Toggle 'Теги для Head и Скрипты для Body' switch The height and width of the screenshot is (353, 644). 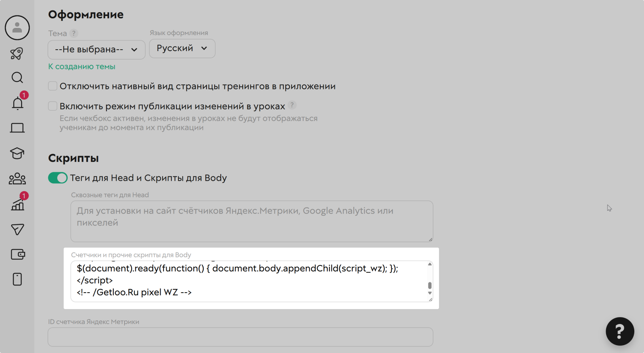(x=58, y=178)
